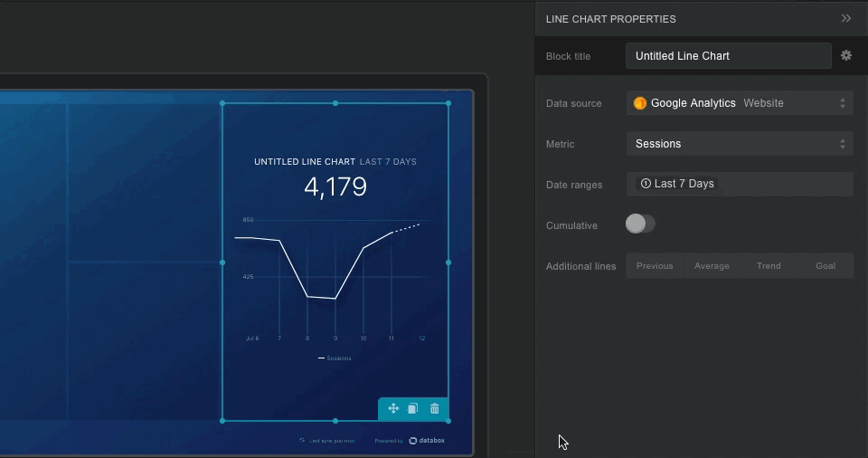Screen dimensions: 868x458
Task: Click the right-middle resize handle of chart
Action: 448,262
